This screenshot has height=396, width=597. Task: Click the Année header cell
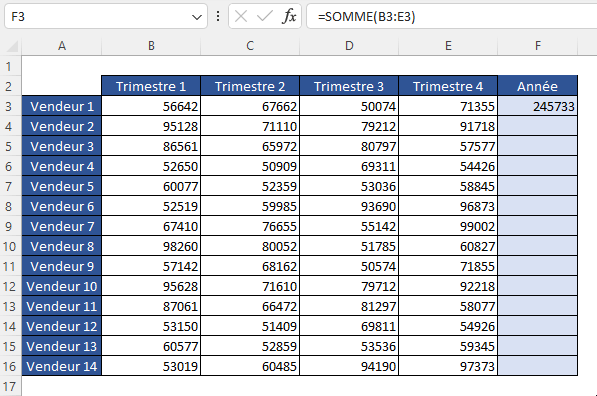click(x=538, y=86)
